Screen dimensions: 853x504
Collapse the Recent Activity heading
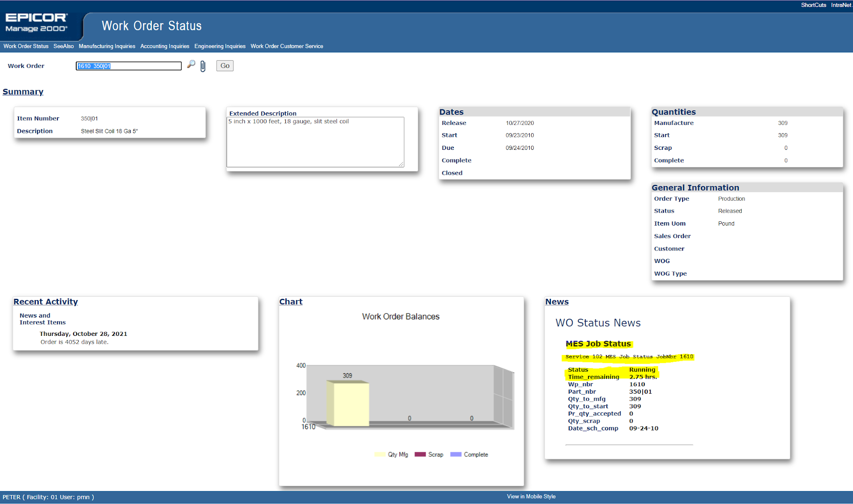pyautogui.click(x=45, y=302)
